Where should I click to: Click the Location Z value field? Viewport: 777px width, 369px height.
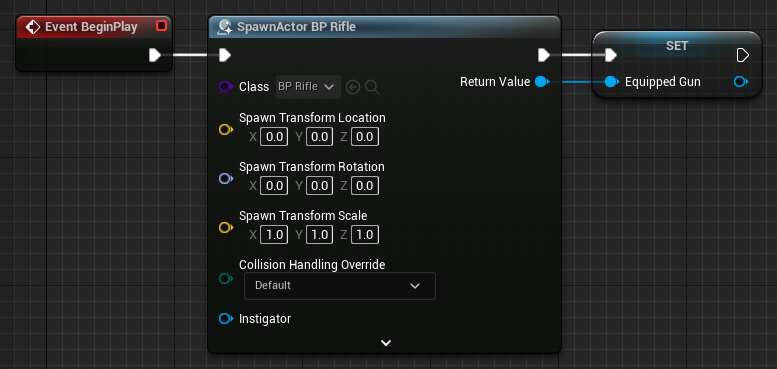click(x=365, y=137)
